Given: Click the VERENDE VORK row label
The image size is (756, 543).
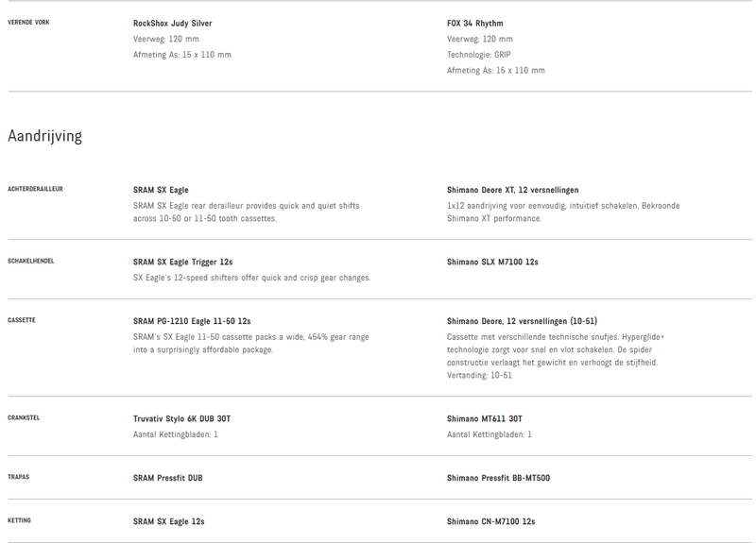Looking at the screenshot, I should 28,22.
